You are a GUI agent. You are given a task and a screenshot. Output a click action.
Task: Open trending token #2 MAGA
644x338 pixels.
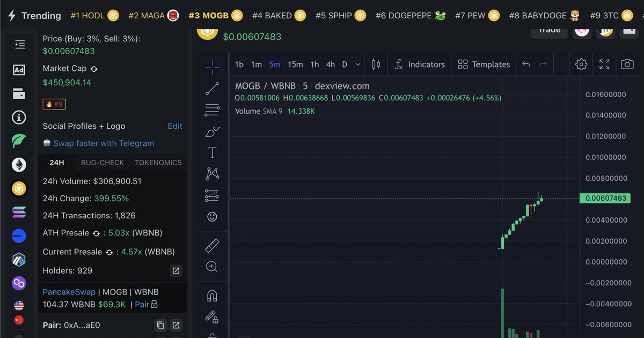[153, 16]
